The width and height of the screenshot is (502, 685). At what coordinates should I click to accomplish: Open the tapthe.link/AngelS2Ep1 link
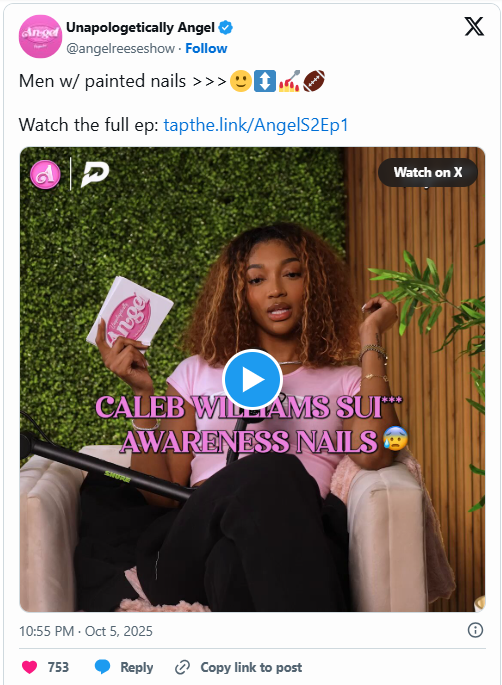(x=256, y=125)
